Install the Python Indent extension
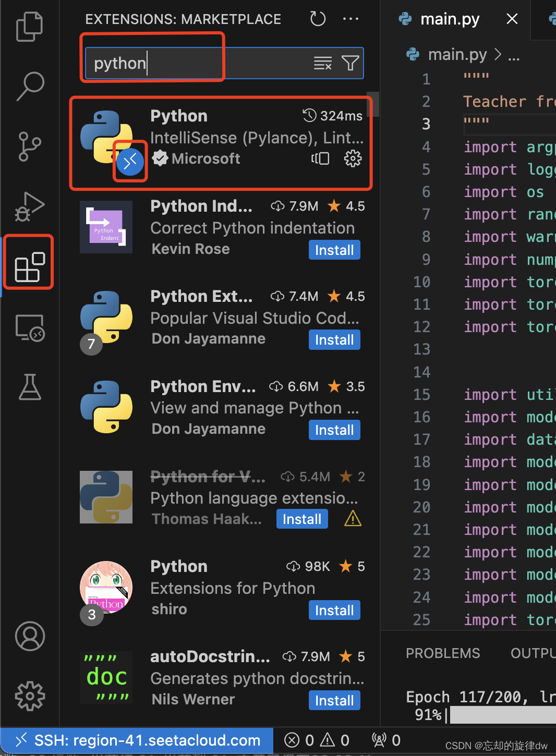 tap(334, 250)
